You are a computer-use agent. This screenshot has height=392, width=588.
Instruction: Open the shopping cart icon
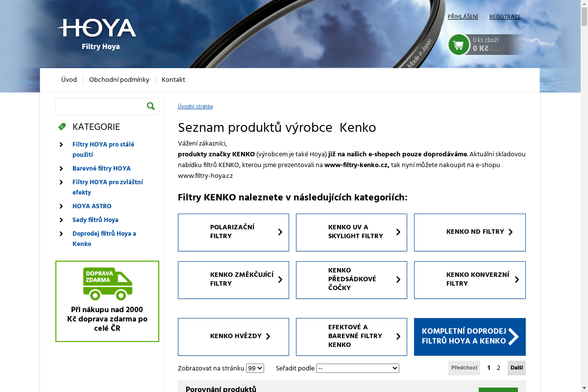[x=459, y=45]
